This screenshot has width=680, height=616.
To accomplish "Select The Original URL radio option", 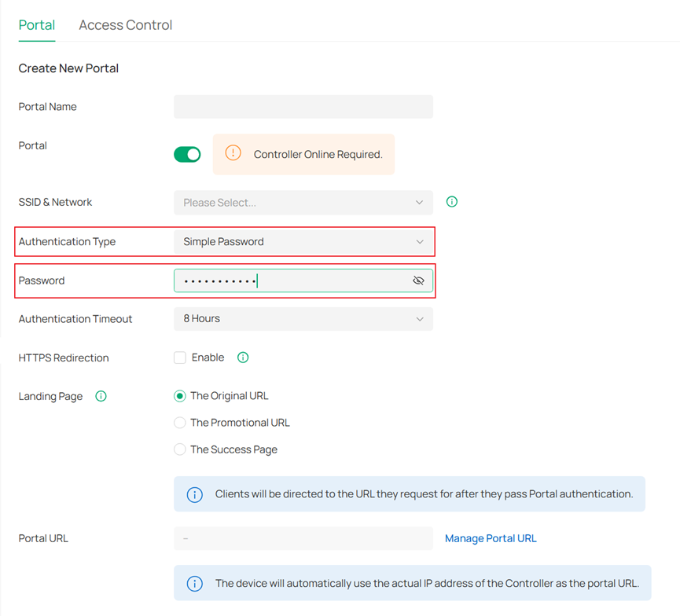I will 180,396.
